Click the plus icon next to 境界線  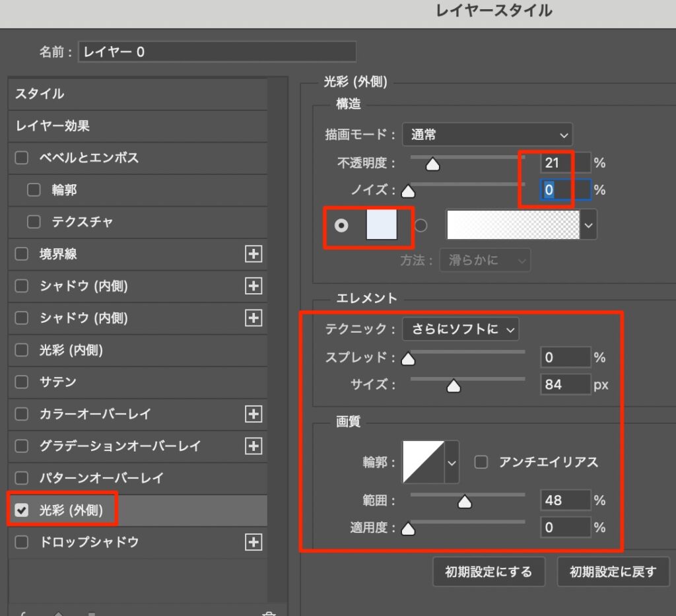[253, 254]
